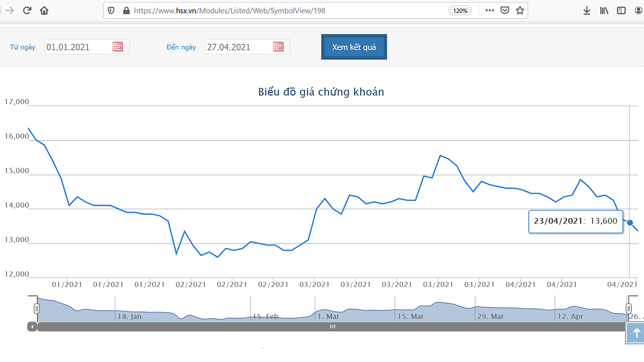The height and width of the screenshot is (362, 644).
Task: Open calendar picker for Đến ngày
Action: 279,47
